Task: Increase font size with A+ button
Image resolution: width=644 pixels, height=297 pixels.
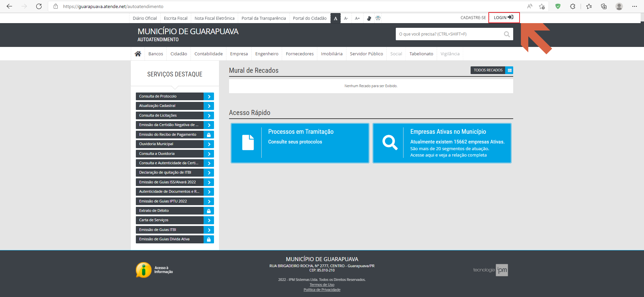Action: click(x=357, y=18)
